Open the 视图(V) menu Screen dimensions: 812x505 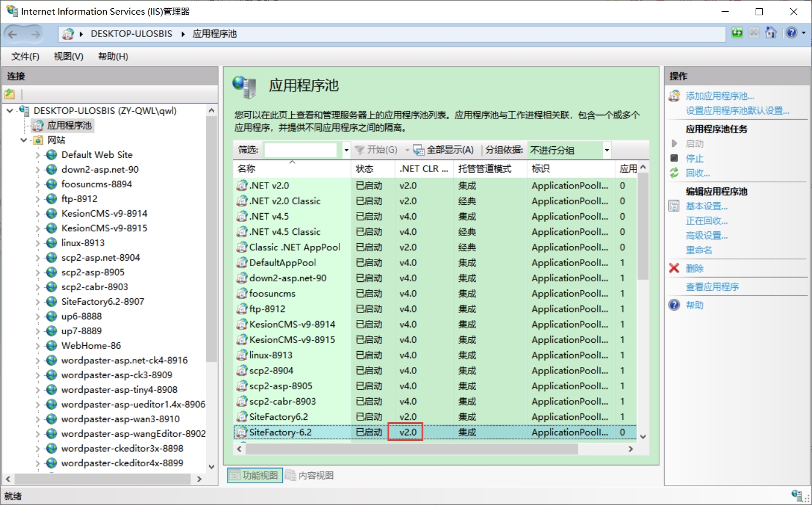pos(68,56)
